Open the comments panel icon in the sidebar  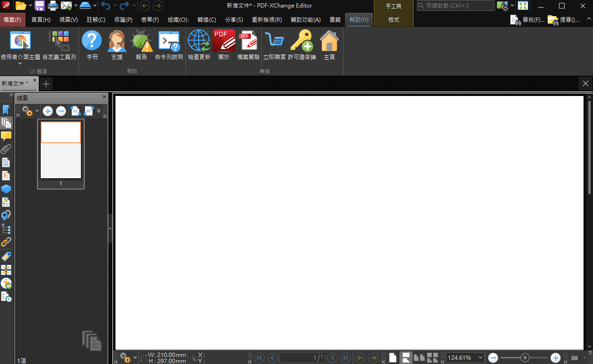click(x=6, y=136)
